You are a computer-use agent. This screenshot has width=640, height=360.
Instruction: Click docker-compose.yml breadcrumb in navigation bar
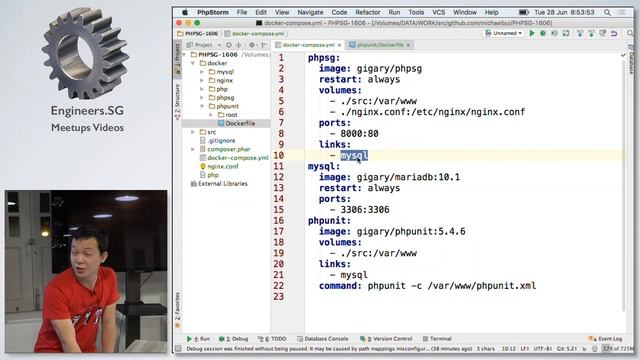pyautogui.click(x=254, y=33)
